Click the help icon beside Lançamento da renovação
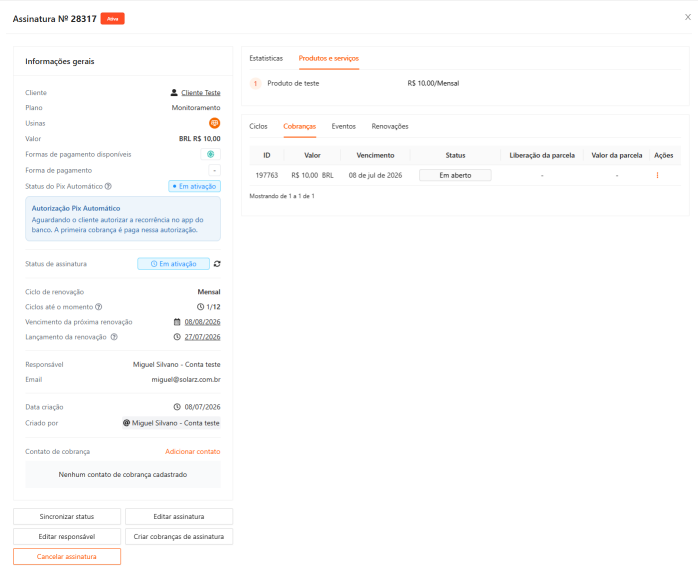The image size is (698, 572). pos(114,337)
